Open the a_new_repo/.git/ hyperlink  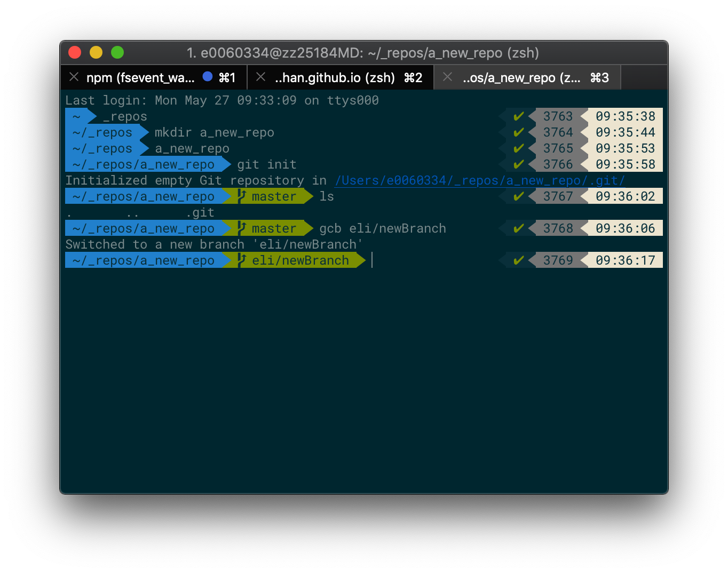[x=479, y=180]
